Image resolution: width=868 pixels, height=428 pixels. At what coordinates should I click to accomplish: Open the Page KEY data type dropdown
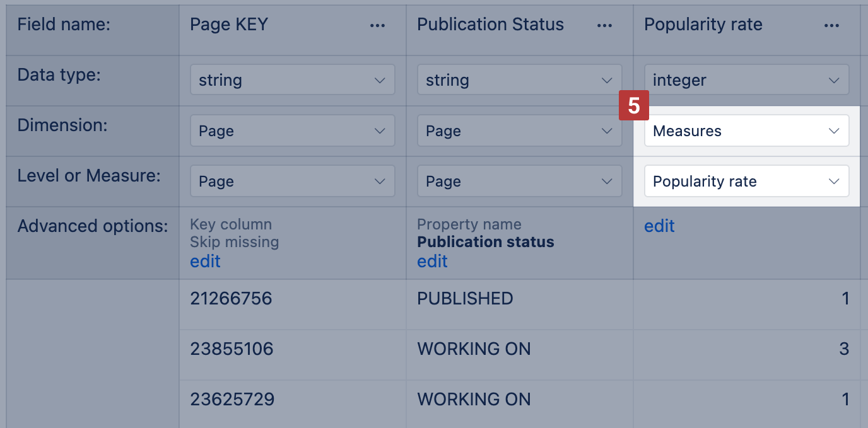293,80
